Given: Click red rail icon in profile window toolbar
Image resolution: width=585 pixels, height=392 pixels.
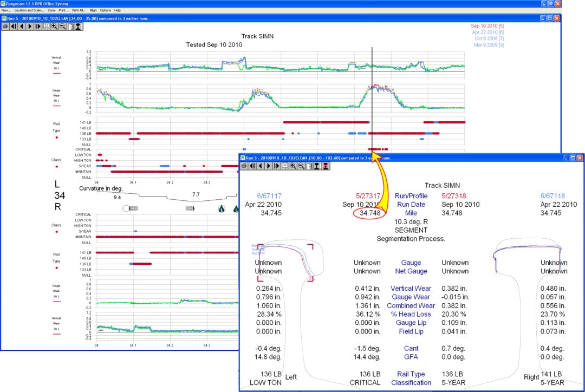Looking at the screenshot, I should coord(326,166).
